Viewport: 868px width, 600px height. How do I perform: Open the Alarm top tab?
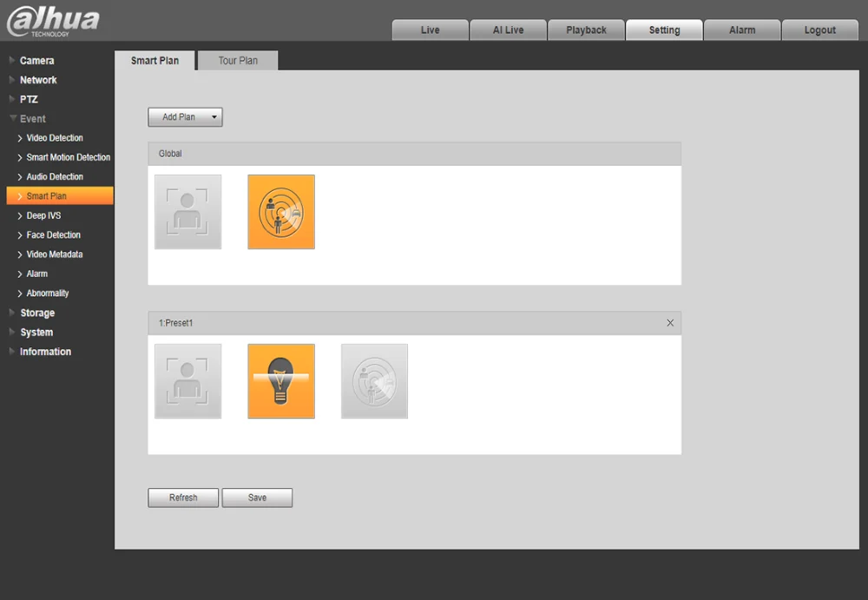tap(742, 30)
